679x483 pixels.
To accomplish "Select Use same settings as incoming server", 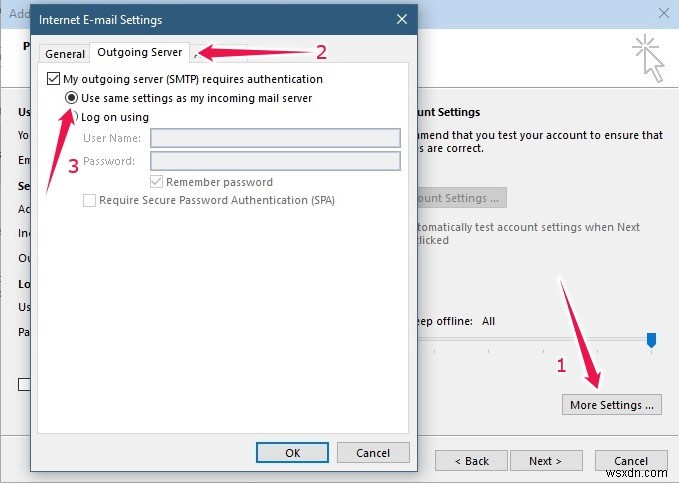I will tap(71, 98).
